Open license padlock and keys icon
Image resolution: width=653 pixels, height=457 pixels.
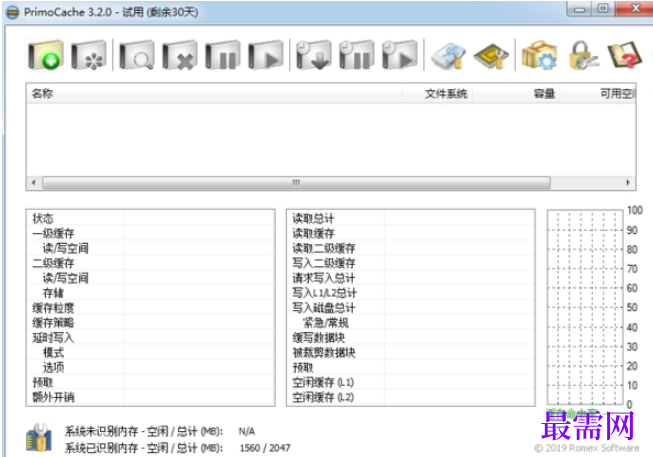pyautogui.click(x=583, y=55)
